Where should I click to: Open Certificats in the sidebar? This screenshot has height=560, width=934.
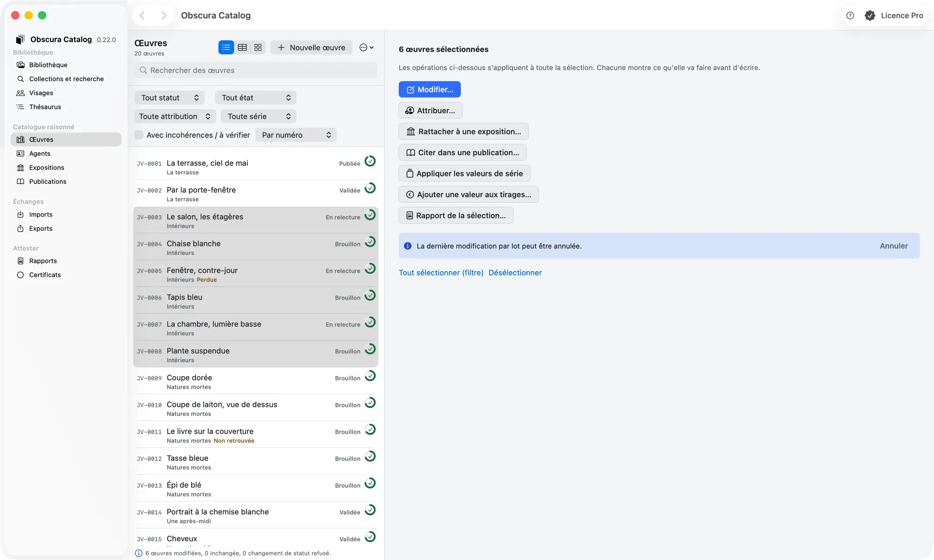(66, 275)
